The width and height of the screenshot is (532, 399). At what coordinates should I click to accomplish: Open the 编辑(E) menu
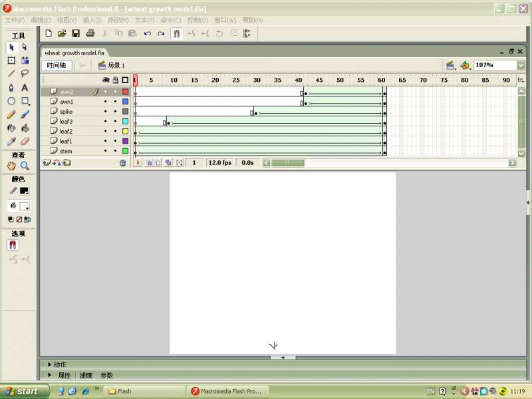click(41, 20)
